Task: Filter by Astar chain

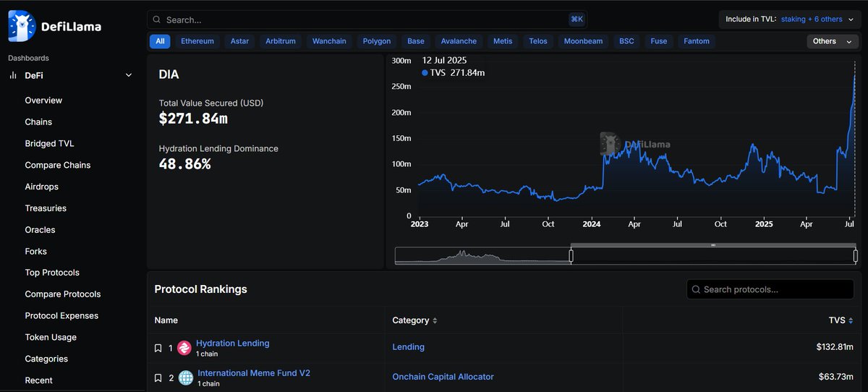Action: [x=239, y=41]
